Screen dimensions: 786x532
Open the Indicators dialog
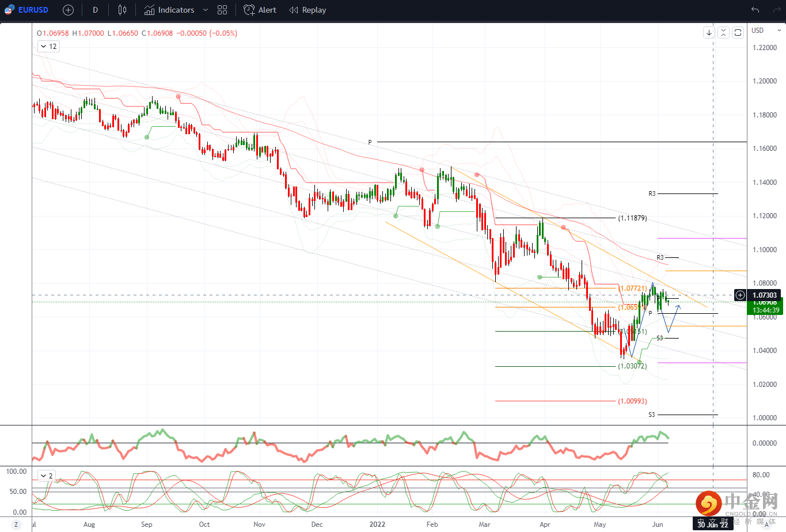pyautogui.click(x=169, y=10)
